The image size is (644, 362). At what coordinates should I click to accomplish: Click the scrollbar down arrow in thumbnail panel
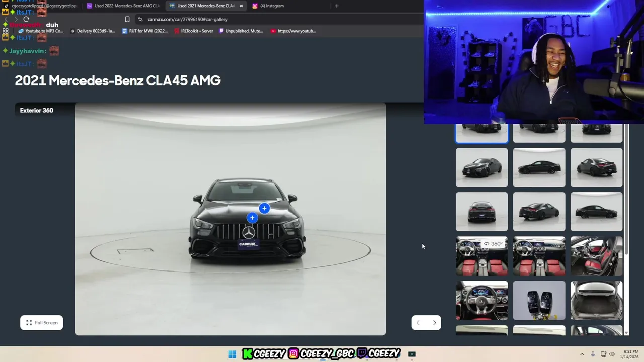pyautogui.click(x=626, y=332)
